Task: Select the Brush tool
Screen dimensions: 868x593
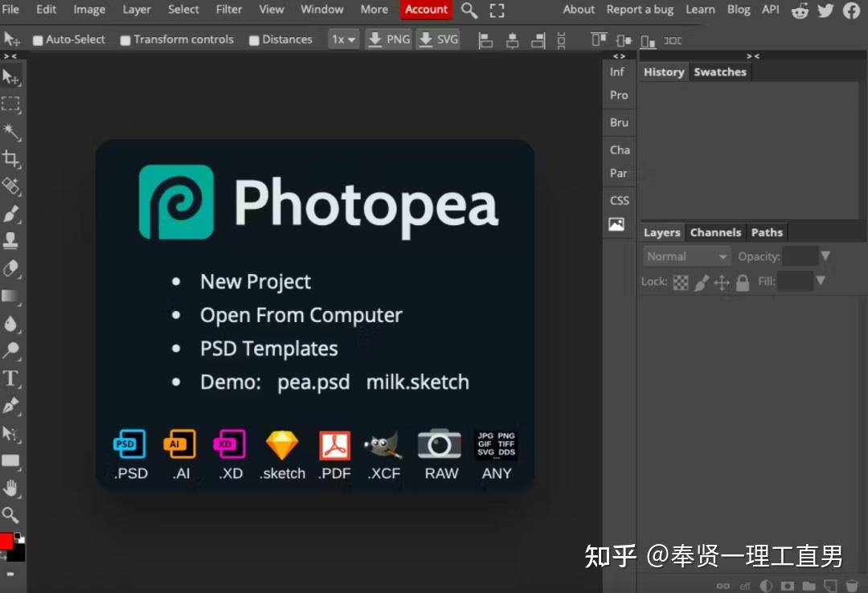Action: (11, 214)
